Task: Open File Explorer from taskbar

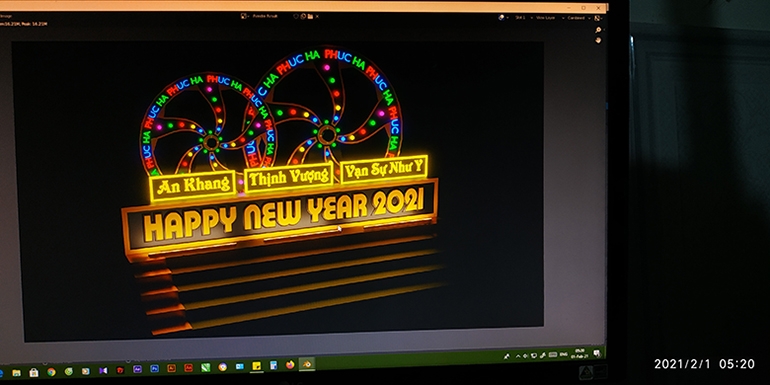Action: click(16, 373)
